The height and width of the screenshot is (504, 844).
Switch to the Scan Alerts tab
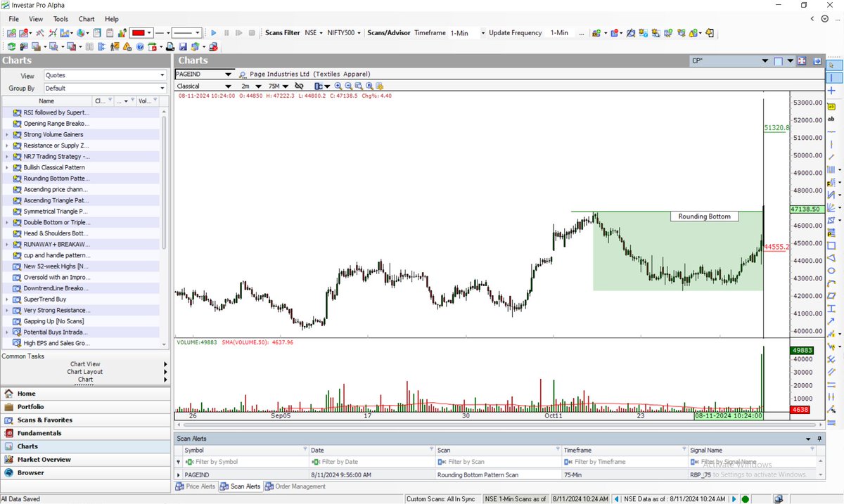pos(240,486)
